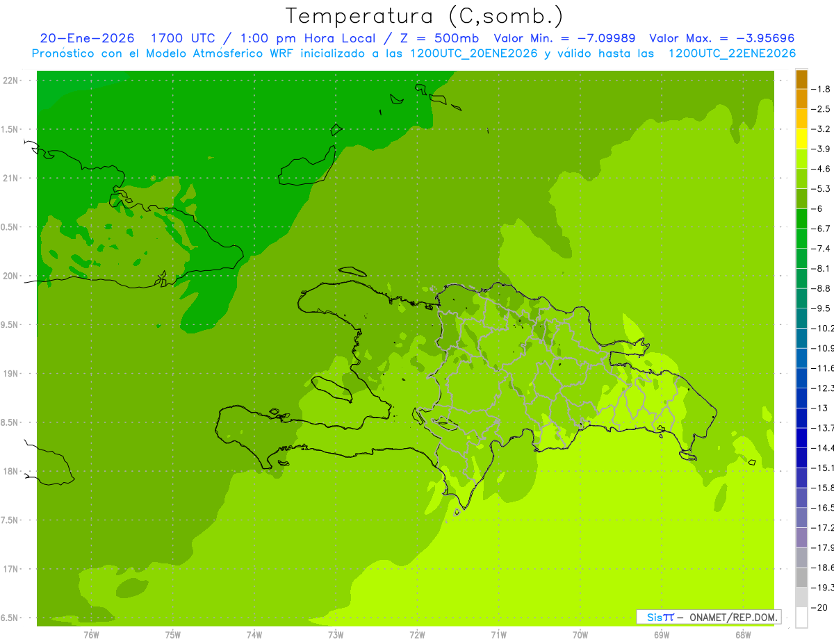The height and width of the screenshot is (644, 834).
Task: Click the '-3.2' colorbar label
Action: 822,129
